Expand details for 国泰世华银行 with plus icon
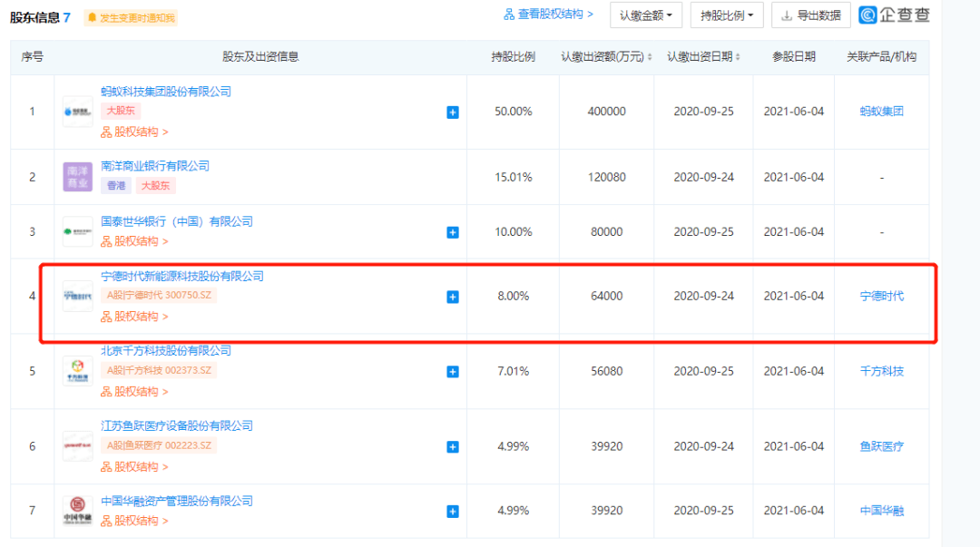The image size is (980, 547). point(453,232)
